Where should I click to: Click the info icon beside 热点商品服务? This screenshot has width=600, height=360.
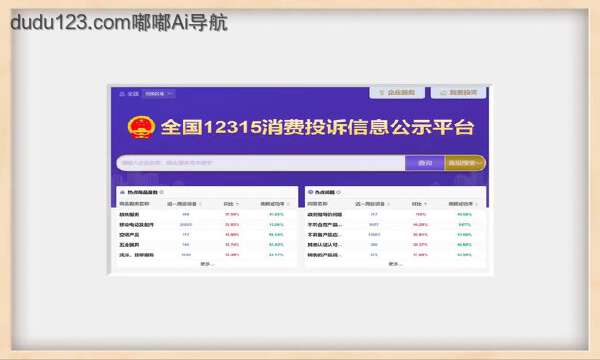click(162, 192)
